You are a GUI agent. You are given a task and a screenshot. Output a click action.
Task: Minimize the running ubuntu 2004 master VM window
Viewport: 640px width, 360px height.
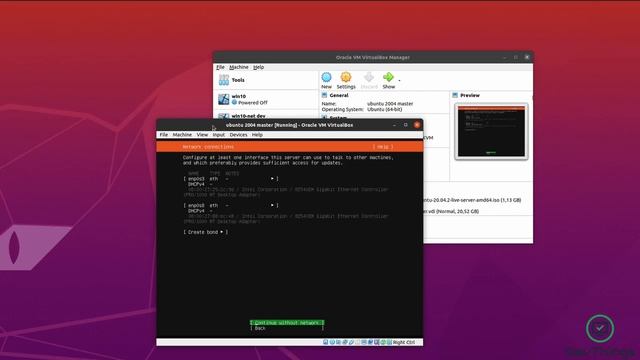394,125
